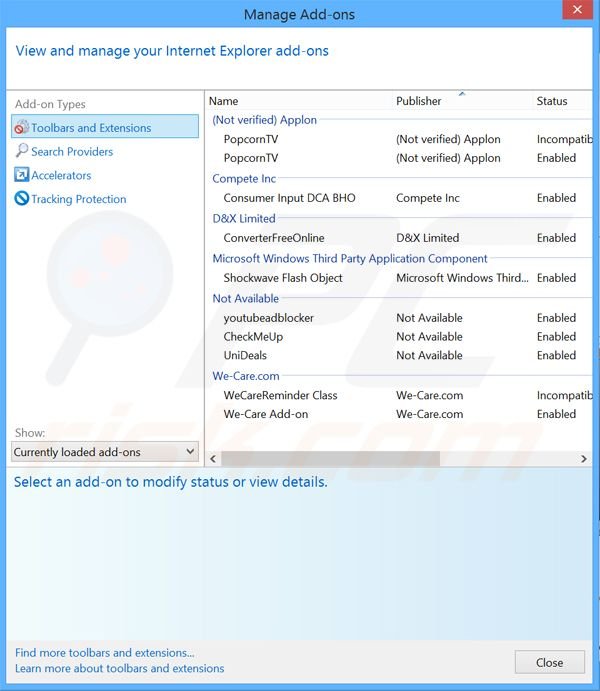Click the Close button
Viewport: 600px width, 691px height.
pyautogui.click(x=549, y=662)
